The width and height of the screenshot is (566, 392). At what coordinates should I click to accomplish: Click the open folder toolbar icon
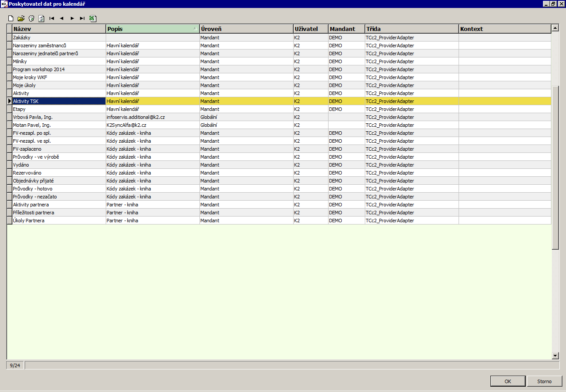[x=21, y=19]
